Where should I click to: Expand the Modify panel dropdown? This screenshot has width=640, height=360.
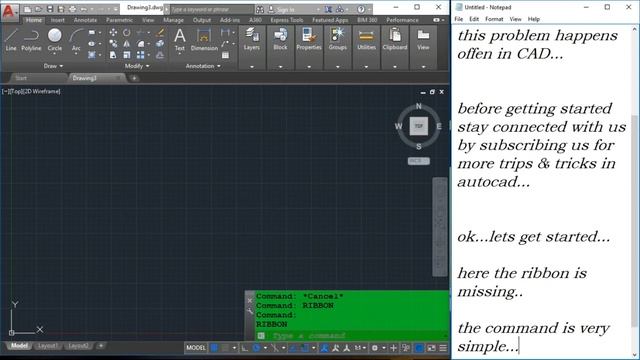tap(137, 66)
